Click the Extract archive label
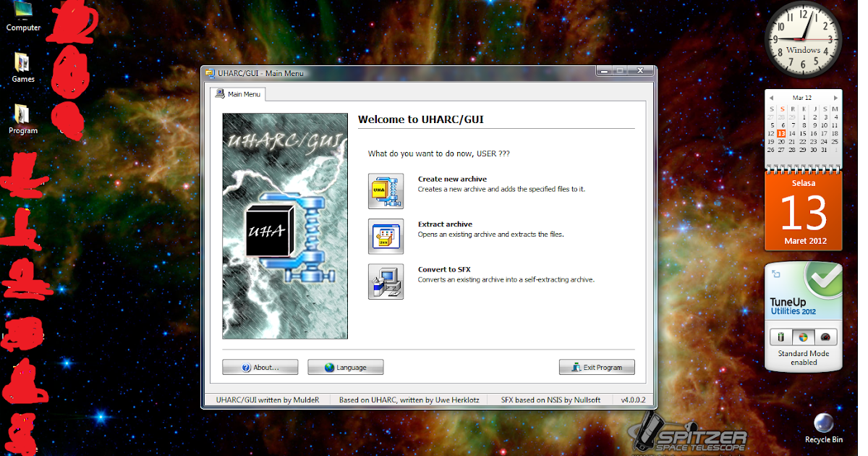868x456 pixels. pos(445,224)
